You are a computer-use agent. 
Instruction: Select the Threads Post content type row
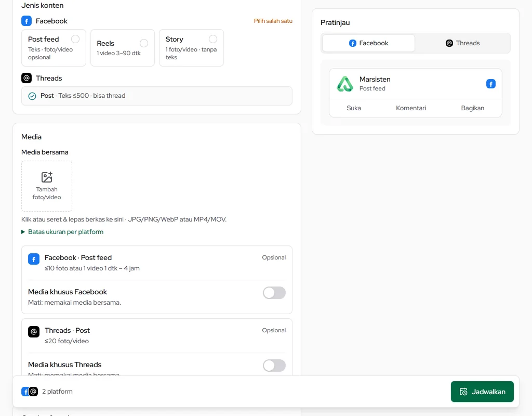157,96
